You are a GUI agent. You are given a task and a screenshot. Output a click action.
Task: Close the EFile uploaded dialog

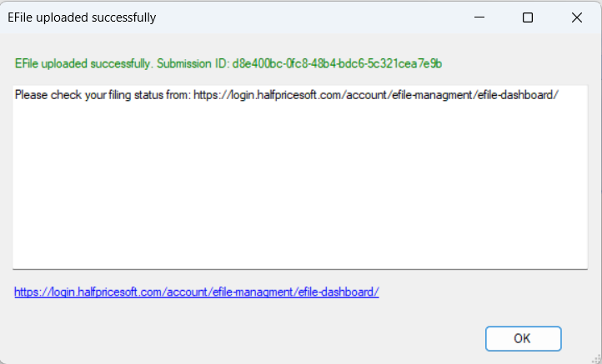576,17
